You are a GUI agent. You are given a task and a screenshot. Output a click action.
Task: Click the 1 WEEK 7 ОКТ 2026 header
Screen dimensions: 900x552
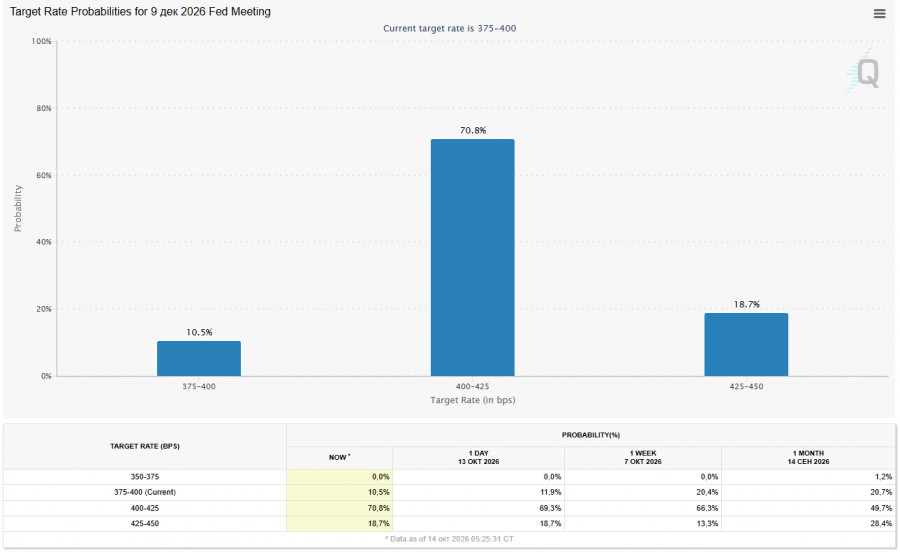point(643,457)
